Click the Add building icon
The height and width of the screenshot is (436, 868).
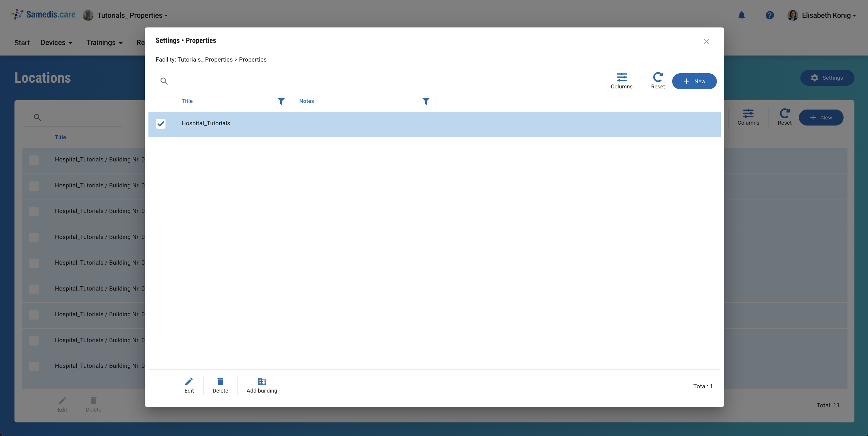262,381
